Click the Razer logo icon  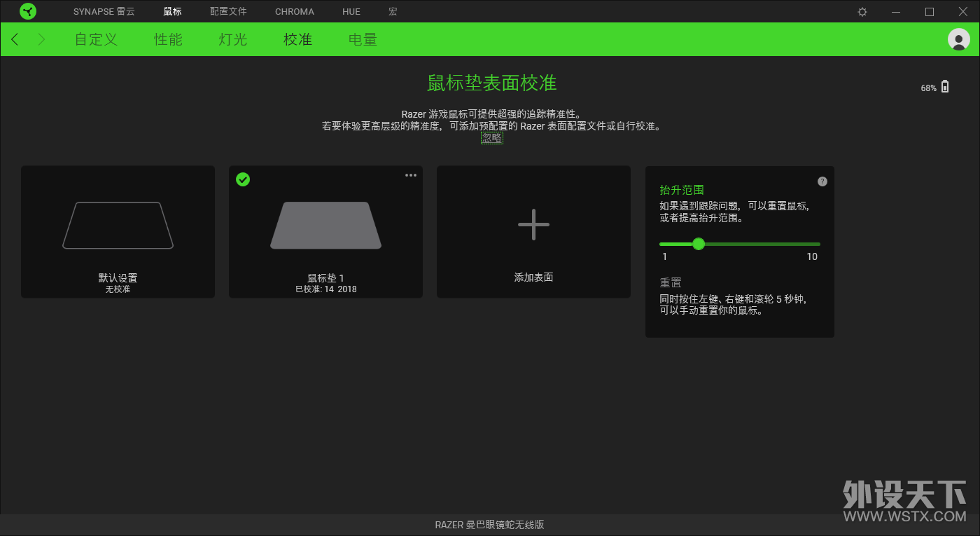pos(27,11)
